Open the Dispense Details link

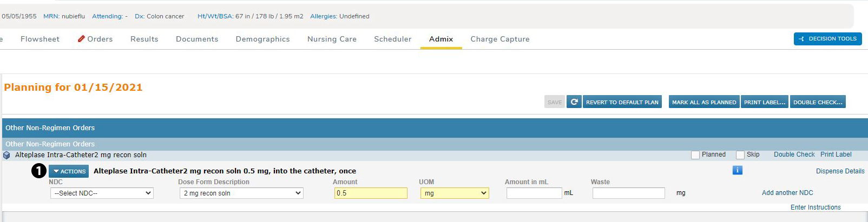[840, 171]
